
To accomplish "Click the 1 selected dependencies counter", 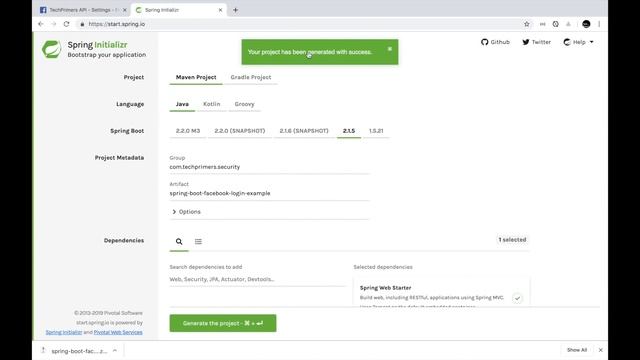I will 512,240.
